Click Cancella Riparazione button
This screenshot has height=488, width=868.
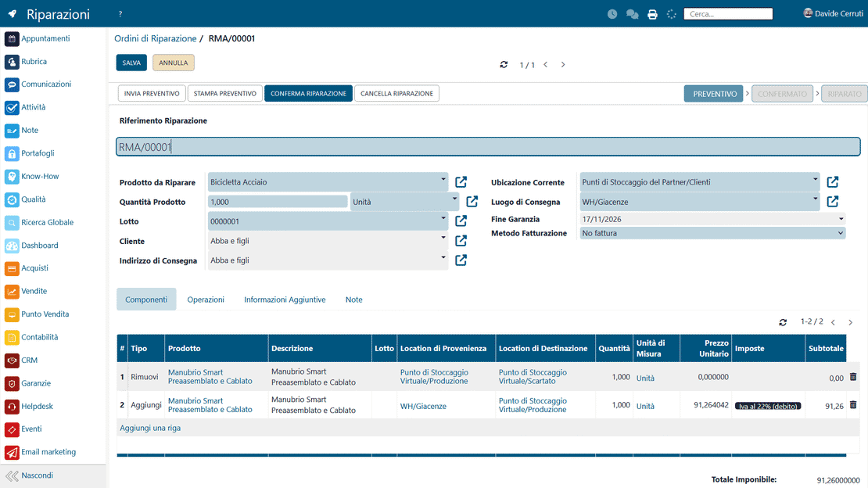tap(397, 94)
